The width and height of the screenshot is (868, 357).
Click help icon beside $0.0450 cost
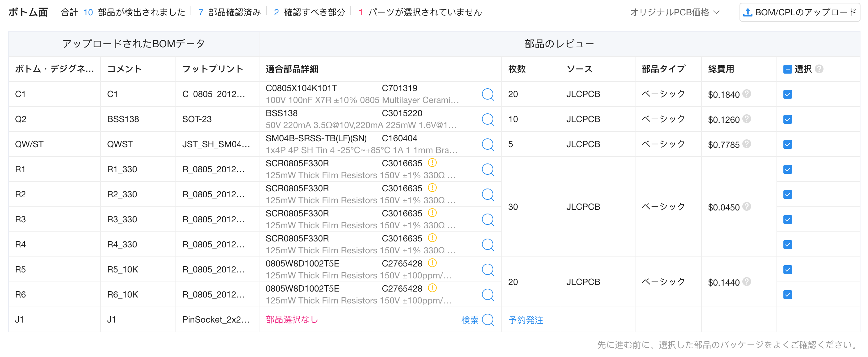pyautogui.click(x=747, y=206)
